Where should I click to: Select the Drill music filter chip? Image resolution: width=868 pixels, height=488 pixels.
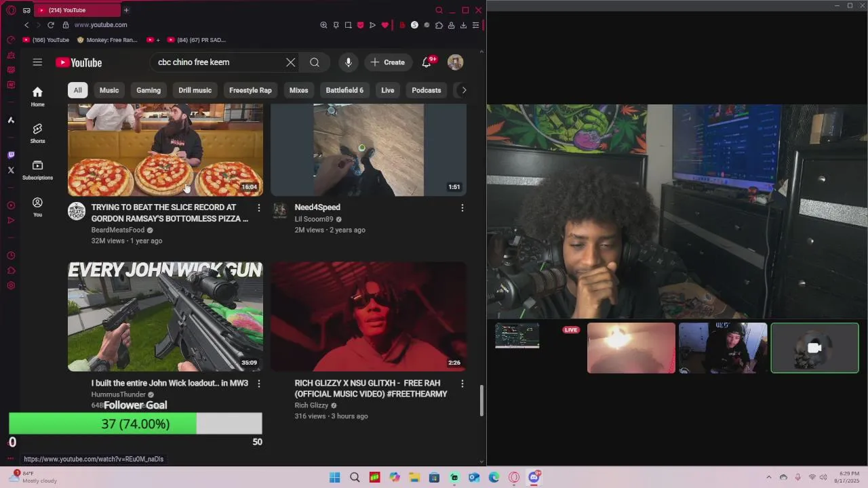(195, 90)
